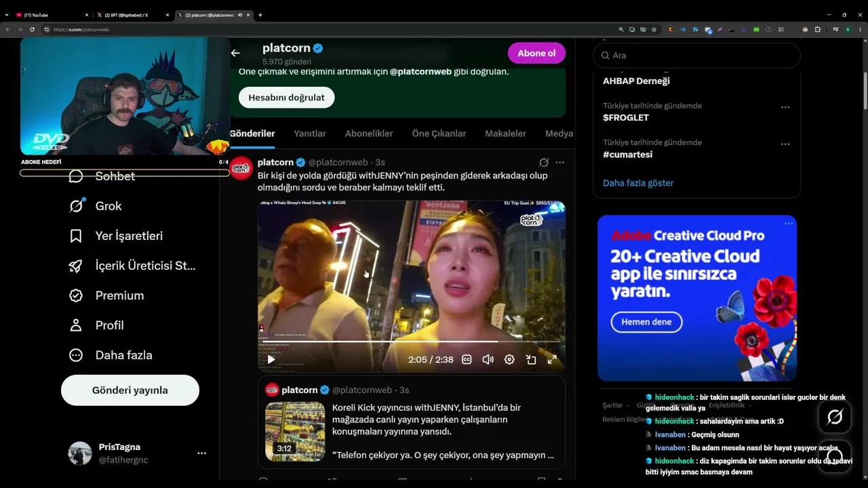Click in the Ara search field
The width and height of the screenshot is (868, 488).
pos(697,56)
